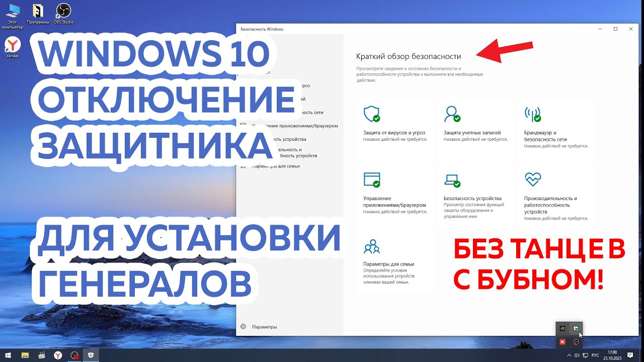Maximize the Windows Security window
The image size is (644, 362).
pyautogui.click(x=615, y=29)
